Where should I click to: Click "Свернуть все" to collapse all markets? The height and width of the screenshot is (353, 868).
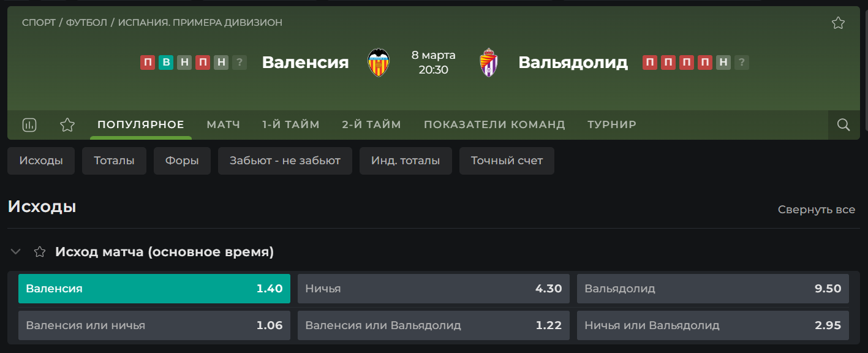coord(817,210)
